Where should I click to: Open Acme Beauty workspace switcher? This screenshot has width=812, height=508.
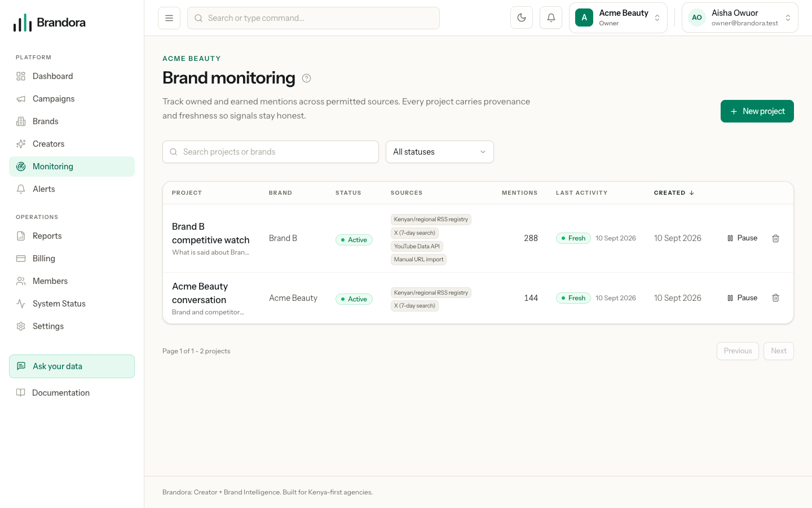pyautogui.click(x=618, y=17)
